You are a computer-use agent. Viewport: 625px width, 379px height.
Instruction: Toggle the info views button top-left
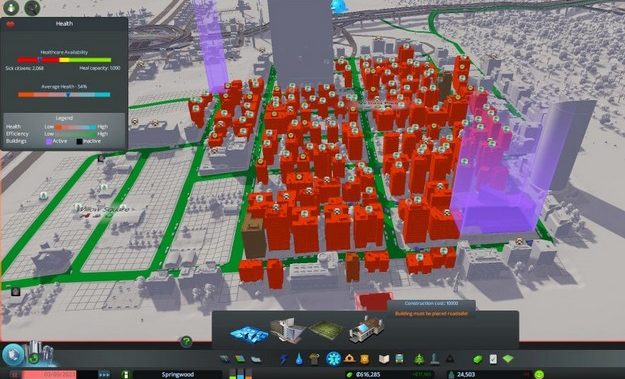click(11, 7)
